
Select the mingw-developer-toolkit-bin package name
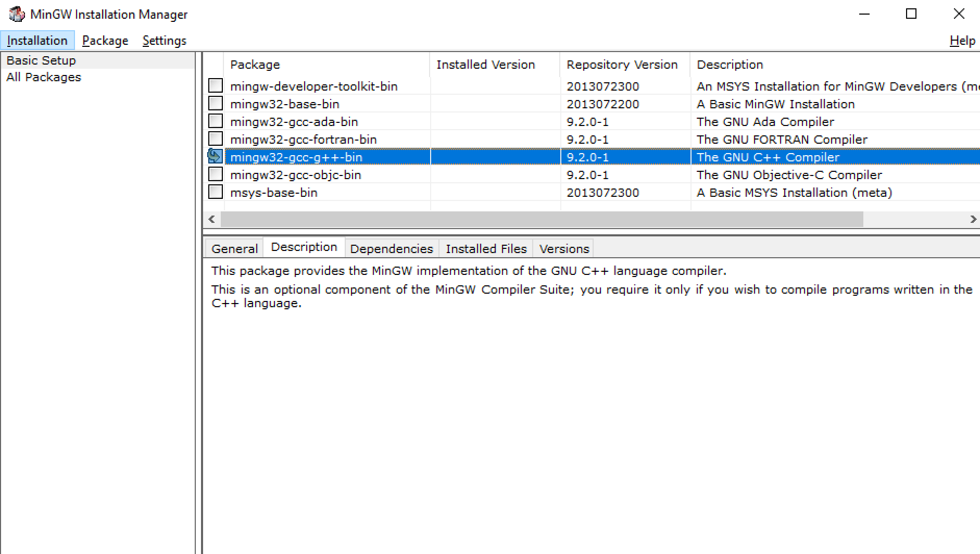314,86
